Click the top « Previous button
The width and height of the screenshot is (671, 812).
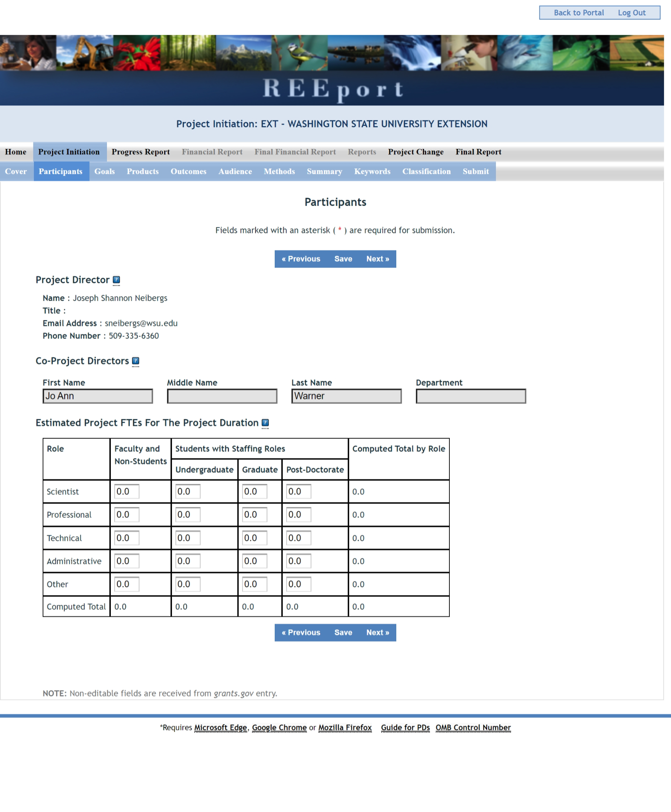pyautogui.click(x=301, y=259)
